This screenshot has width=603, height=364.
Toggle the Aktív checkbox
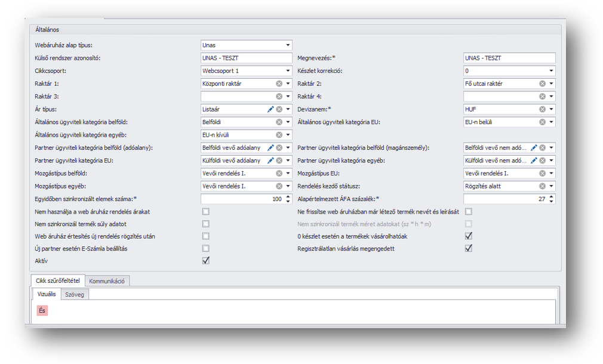coord(205,261)
